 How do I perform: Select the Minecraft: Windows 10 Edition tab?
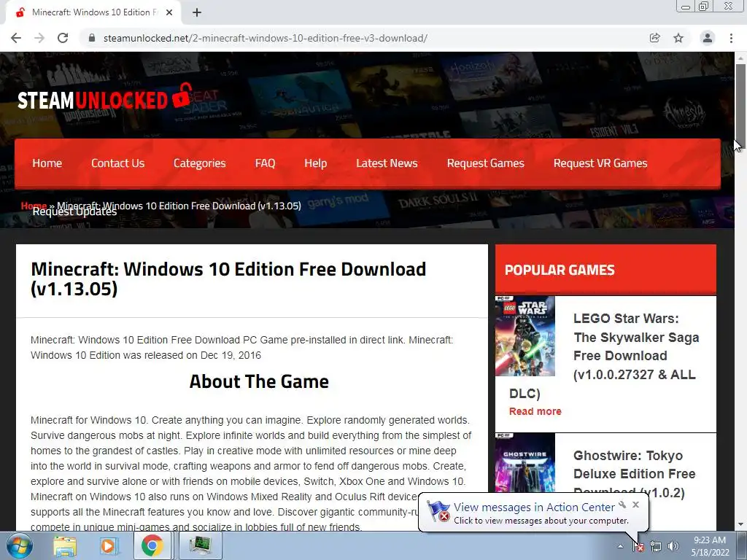(93, 12)
